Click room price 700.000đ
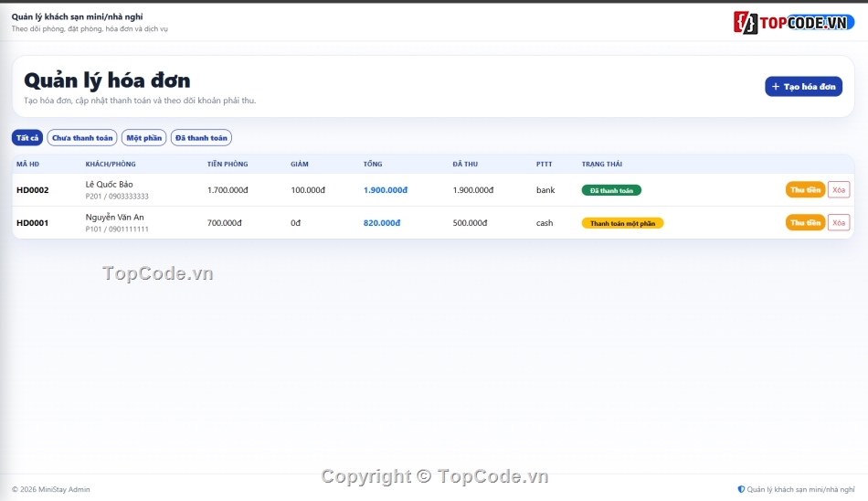The width and height of the screenshot is (868, 501). pos(224,223)
